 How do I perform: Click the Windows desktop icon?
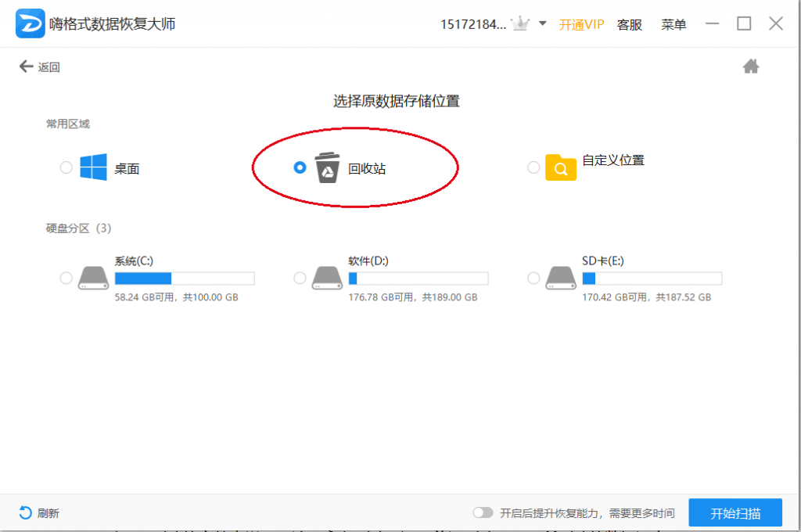tap(94, 167)
